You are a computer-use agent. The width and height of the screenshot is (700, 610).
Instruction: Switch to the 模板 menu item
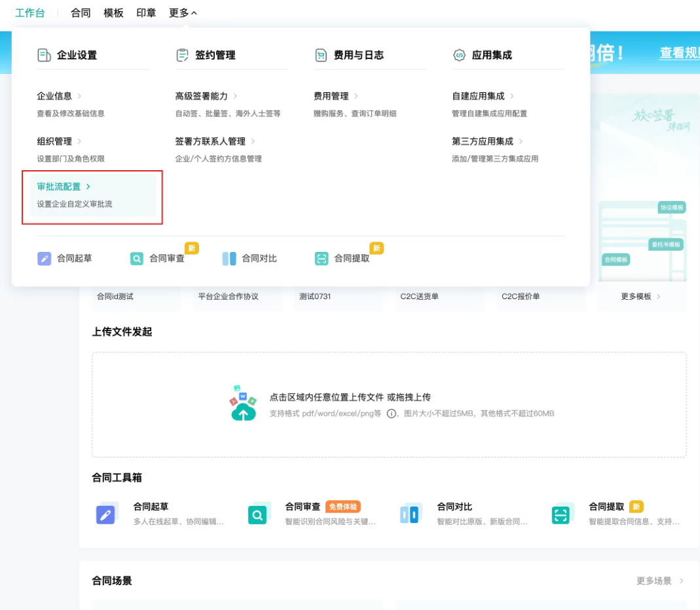click(113, 12)
